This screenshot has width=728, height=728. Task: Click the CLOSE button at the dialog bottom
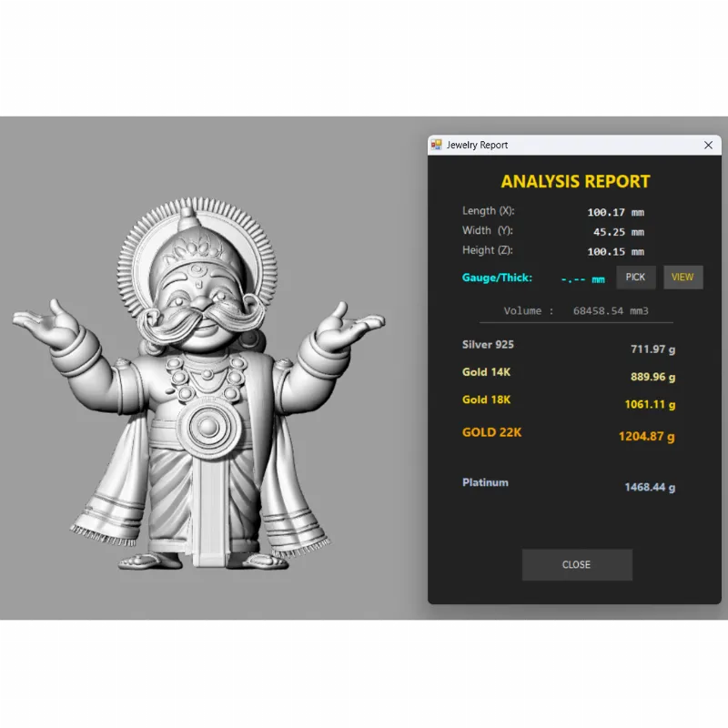click(x=576, y=564)
